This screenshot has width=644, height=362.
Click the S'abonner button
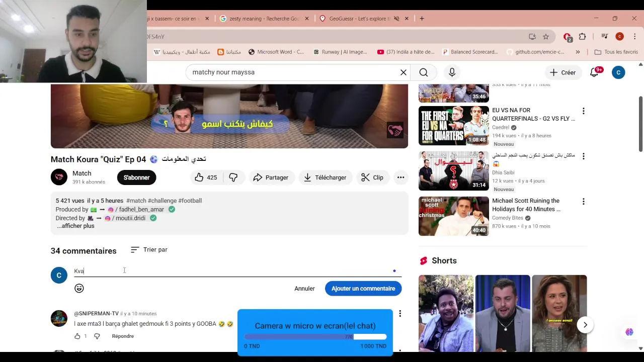[136, 177]
